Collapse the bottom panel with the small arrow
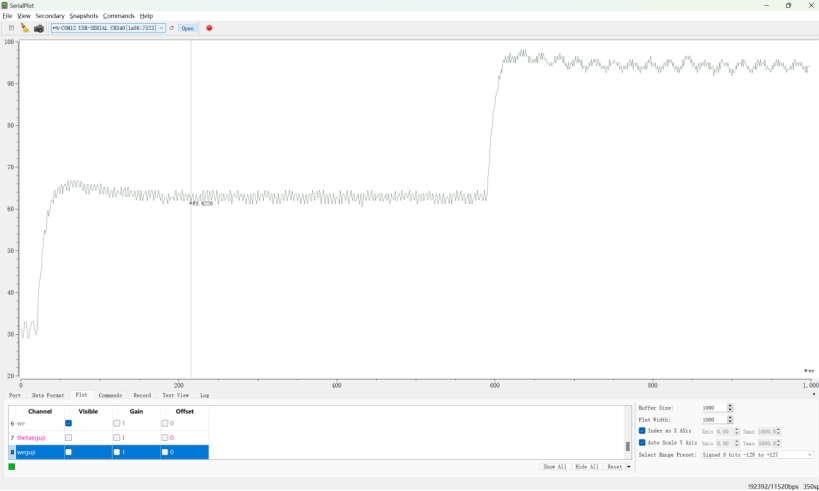Screen dimensions: 819x491 814,394
